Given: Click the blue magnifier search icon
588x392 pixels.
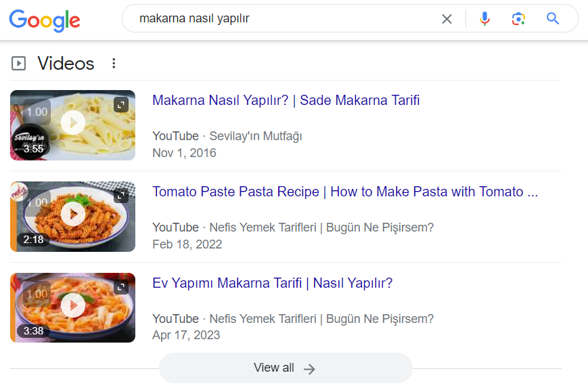Looking at the screenshot, I should pyautogui.click(x=553, y=19).
